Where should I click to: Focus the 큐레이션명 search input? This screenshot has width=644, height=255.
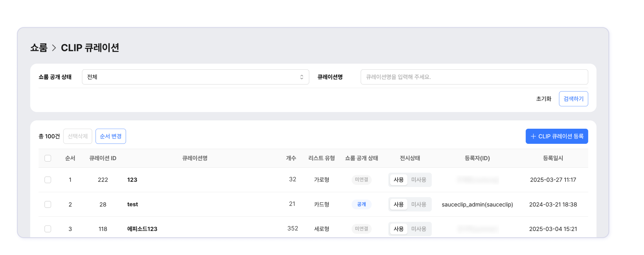point(474,77)
